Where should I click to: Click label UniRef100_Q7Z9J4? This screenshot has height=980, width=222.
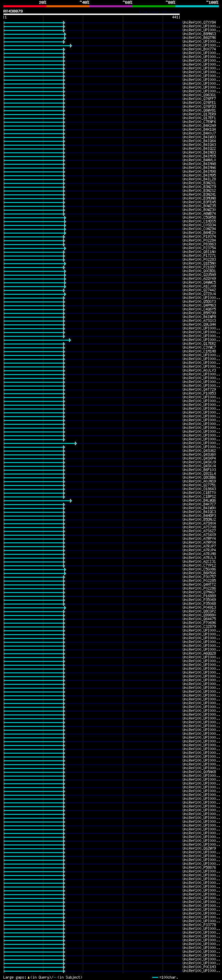[x=199, y=294]
